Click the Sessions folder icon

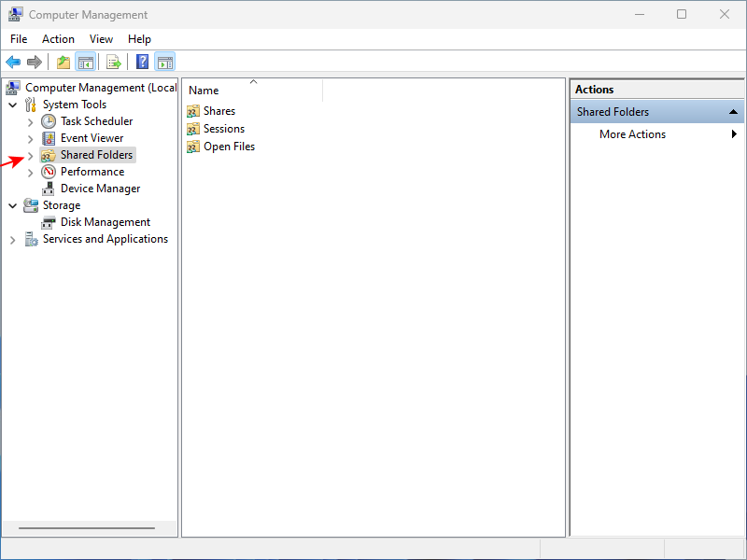pos(193,129)
